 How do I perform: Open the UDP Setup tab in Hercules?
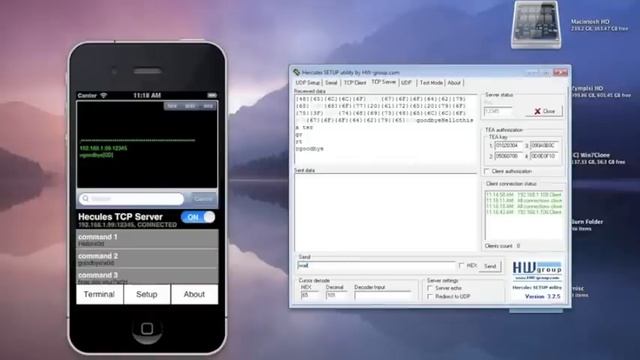pos(307,83)
